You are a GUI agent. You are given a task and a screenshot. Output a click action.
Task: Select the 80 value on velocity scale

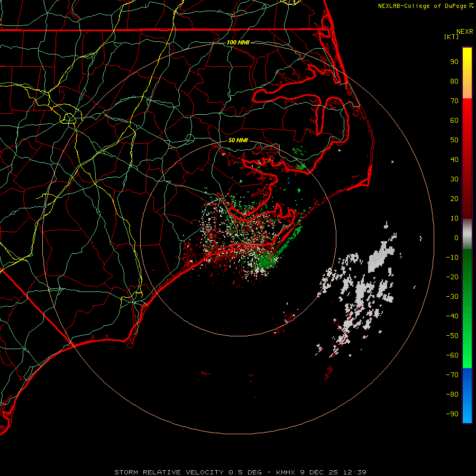454,81
